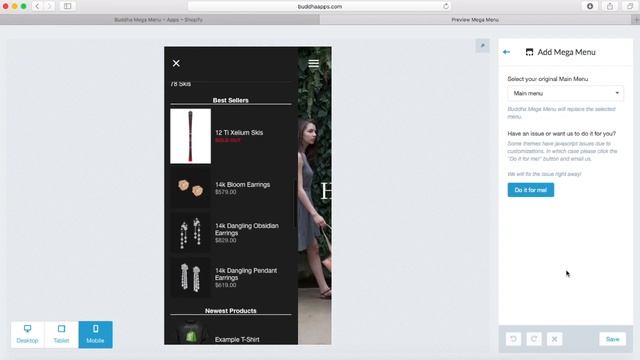Click the Do it for me! button

point(531,190)
